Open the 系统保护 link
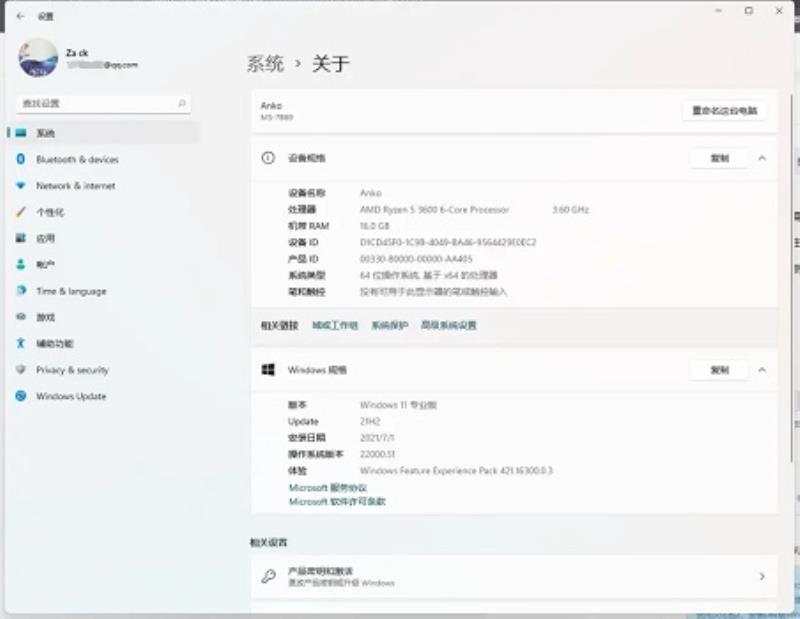Screen dimensions: 800x619 click(x=390, y=325)
